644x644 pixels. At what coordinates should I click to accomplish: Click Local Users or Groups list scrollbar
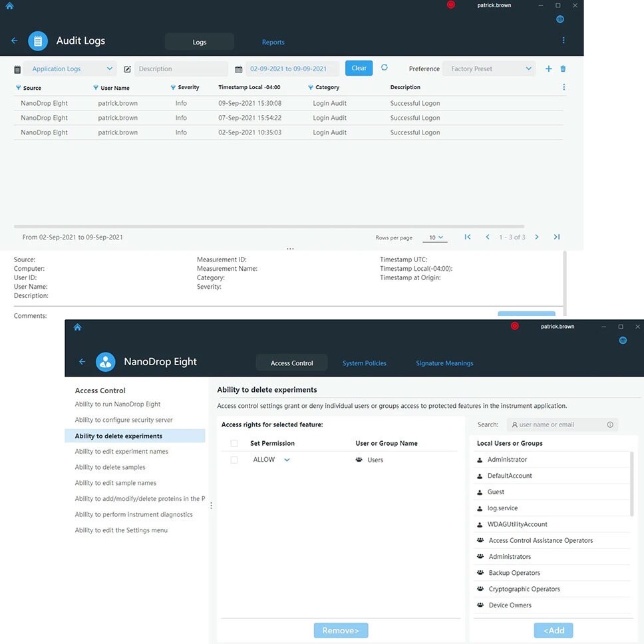(x=631, y=484)
